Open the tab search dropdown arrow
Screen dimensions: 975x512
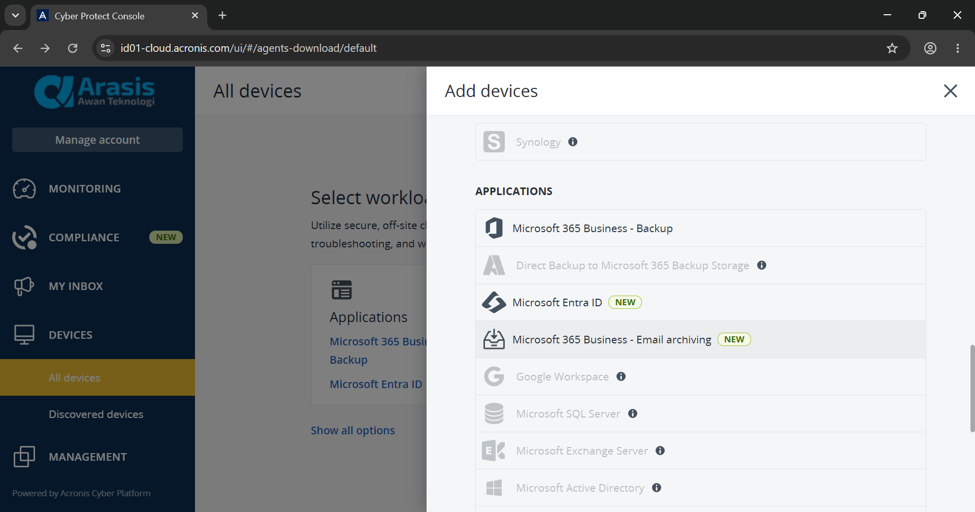(x=15, y=16)
